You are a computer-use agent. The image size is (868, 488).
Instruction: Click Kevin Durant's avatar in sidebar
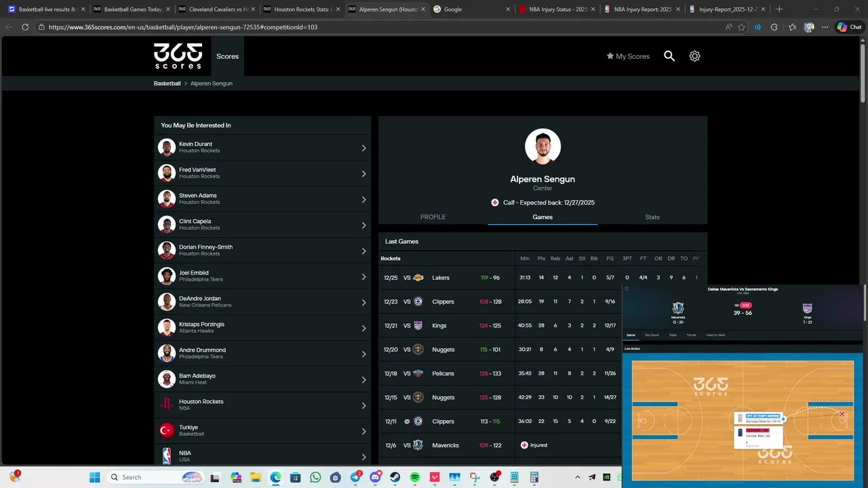click(167, 147)
